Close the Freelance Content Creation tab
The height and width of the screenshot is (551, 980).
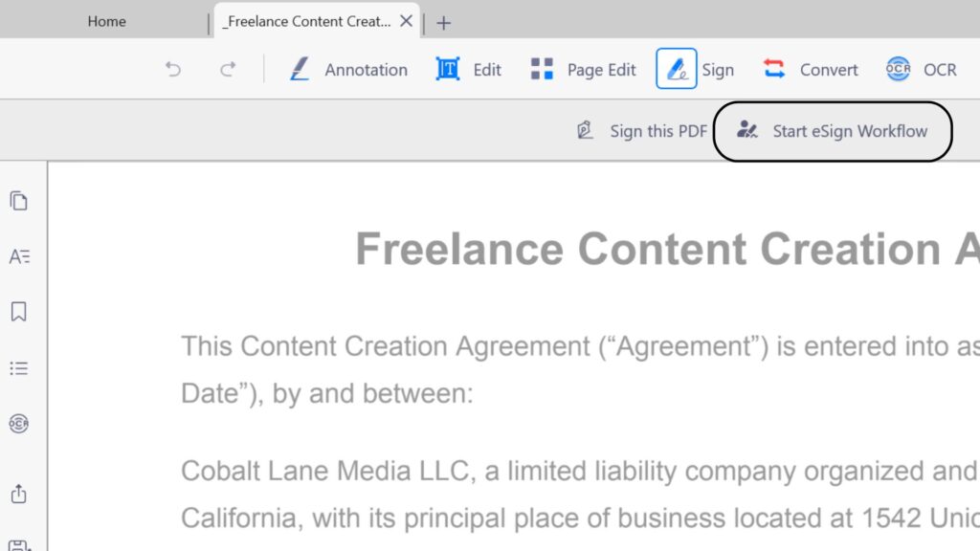(x=407, y=21)
